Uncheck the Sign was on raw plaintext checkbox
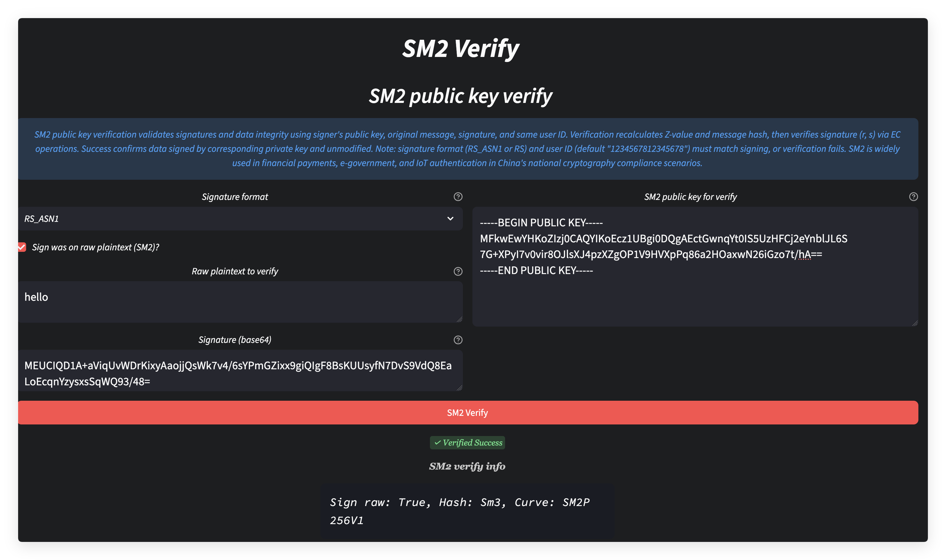The image size is (946, 560). tap(22, 247)
